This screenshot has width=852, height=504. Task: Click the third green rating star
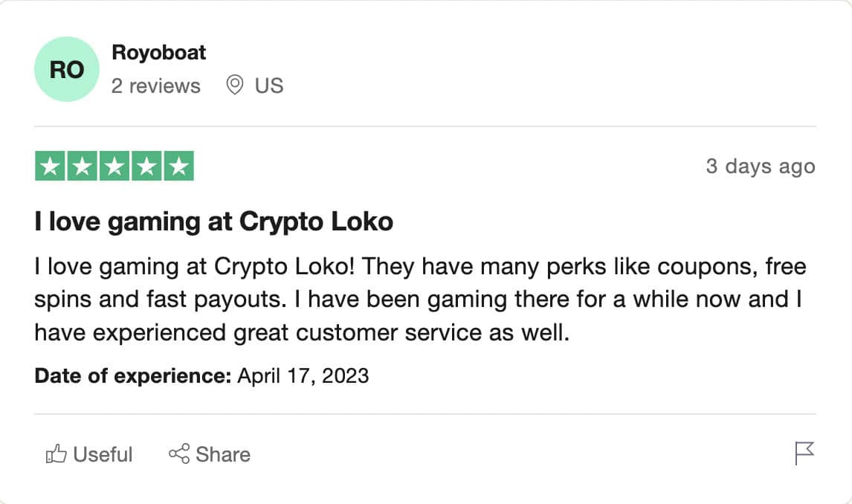(x=114, y=167)
